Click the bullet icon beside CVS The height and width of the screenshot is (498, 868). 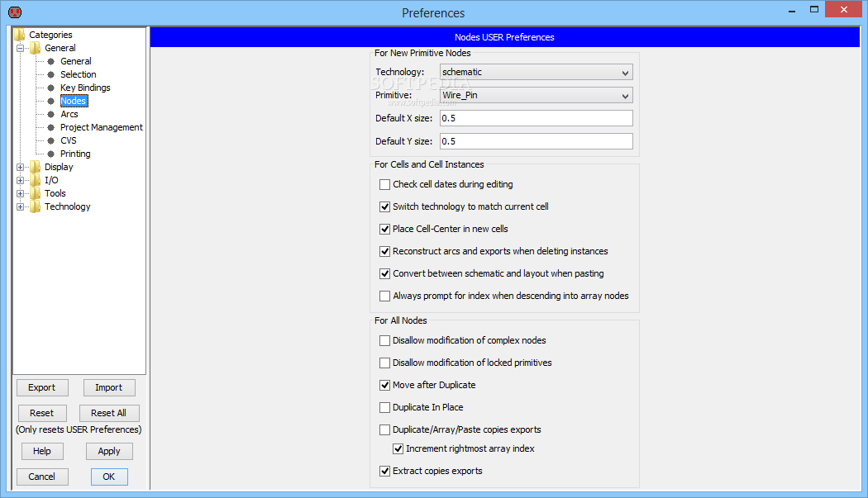coord(51,140)
